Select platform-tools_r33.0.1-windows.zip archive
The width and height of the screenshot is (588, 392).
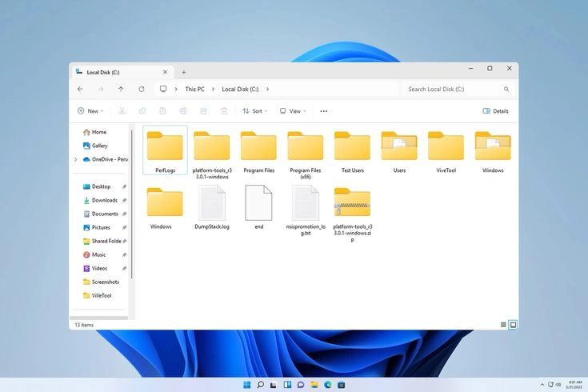tap(353, 214)
